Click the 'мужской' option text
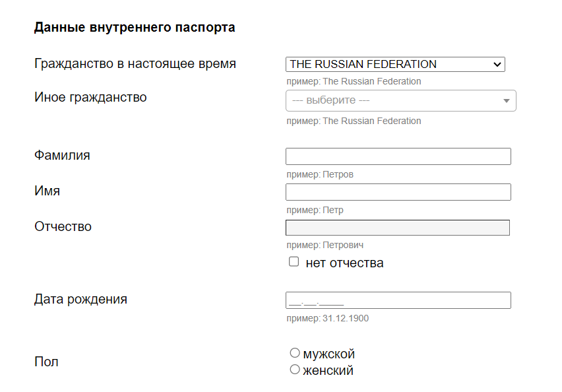562x392 pixels. (328, 354)
